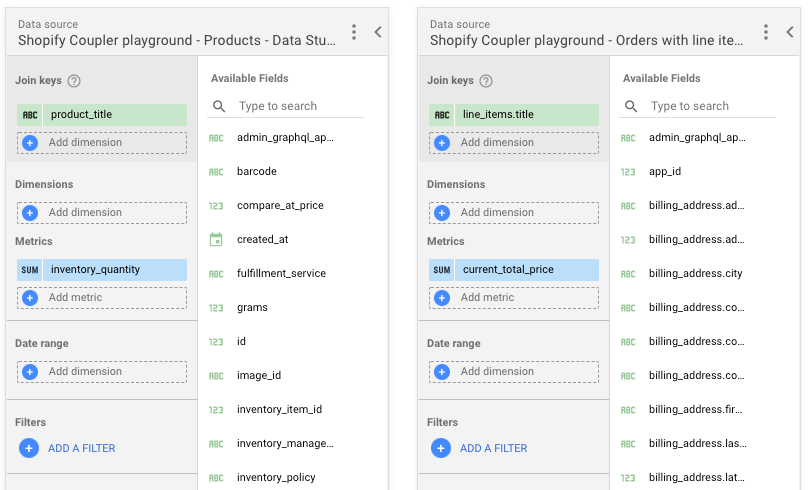Screen dimensions: 811x490
Task: Add Date range dimension in Products panel
Action: [102, 372]
